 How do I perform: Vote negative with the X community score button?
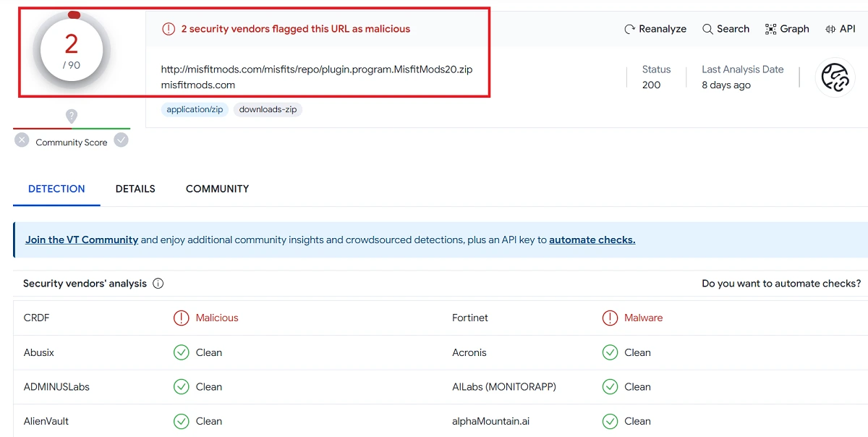click(22, 140)
